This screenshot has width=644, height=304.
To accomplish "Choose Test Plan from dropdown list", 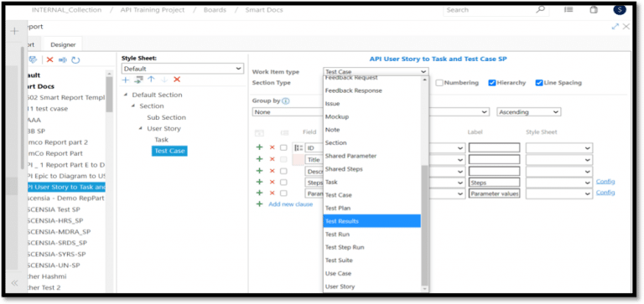I will tap(338, 208).
